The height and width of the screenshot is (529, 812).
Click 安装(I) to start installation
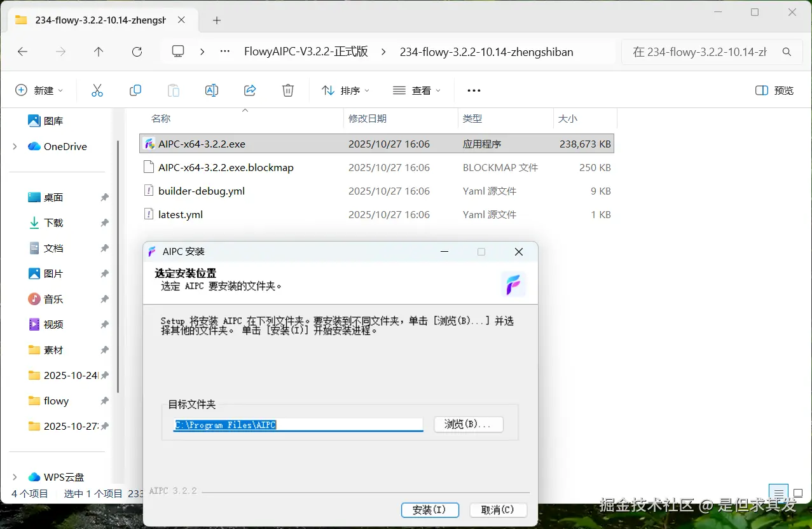(430, 510)
